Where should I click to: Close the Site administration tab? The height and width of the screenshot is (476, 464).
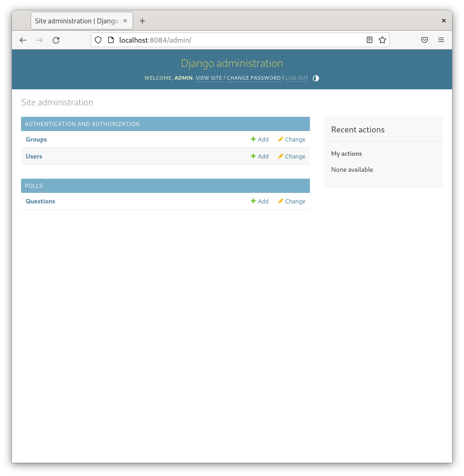coord(126,21)
